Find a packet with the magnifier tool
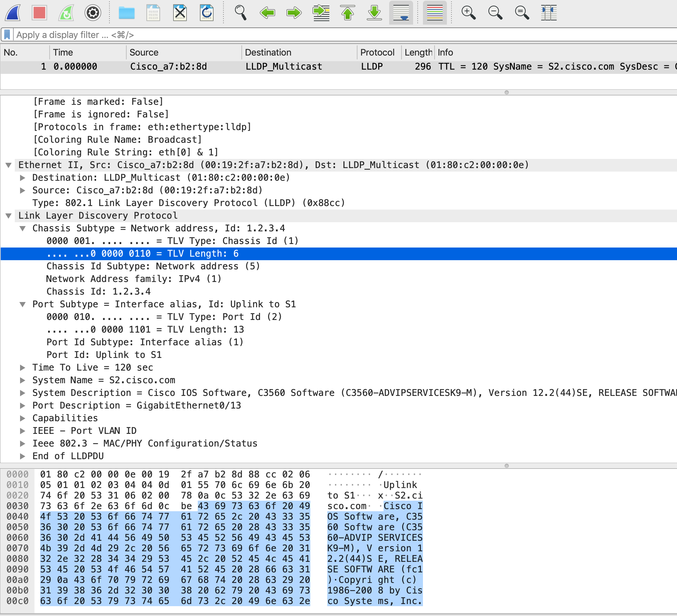Screen dimensions: 677x616 point(241,13)
